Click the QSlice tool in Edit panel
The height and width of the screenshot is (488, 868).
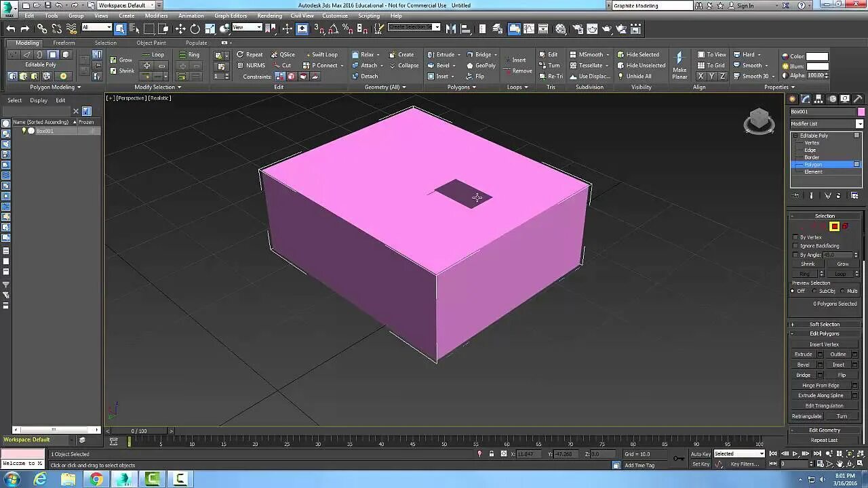click(x=283, y=54)
